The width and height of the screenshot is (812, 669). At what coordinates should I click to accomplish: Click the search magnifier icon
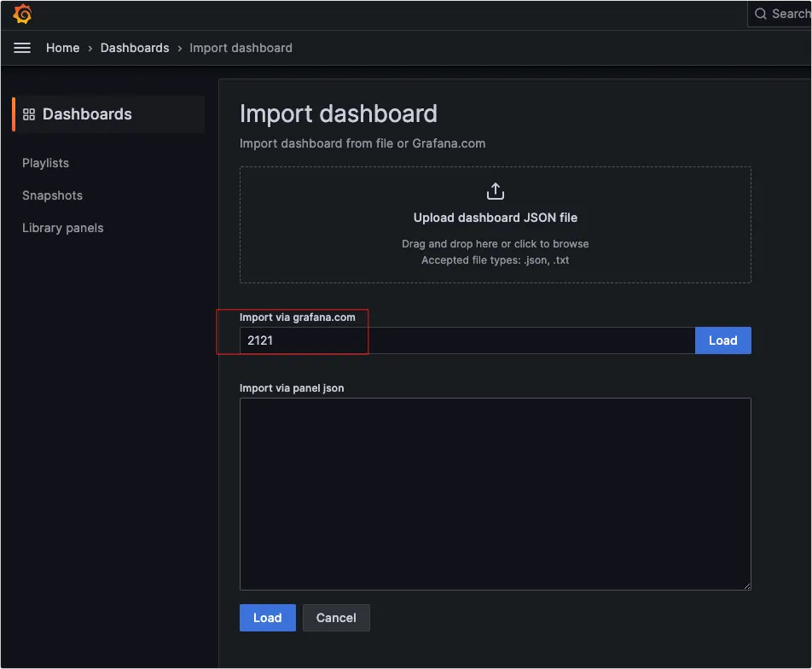[x=760, y=14]
